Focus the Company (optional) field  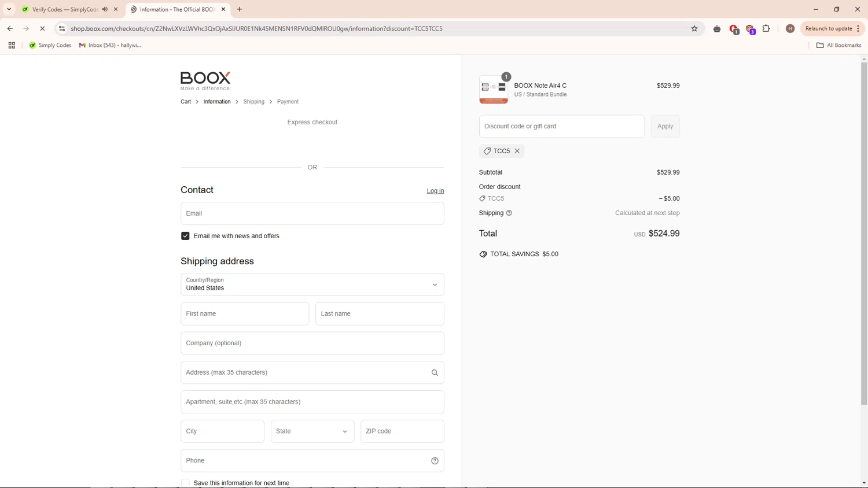click(312, 343)
